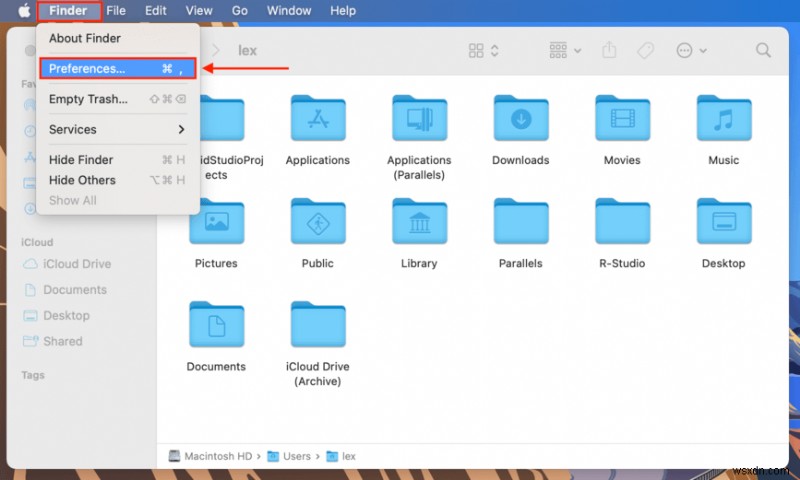Click the Finder menu bar item
Viewport: 800px width, 480px height.
tap(68, 11)
